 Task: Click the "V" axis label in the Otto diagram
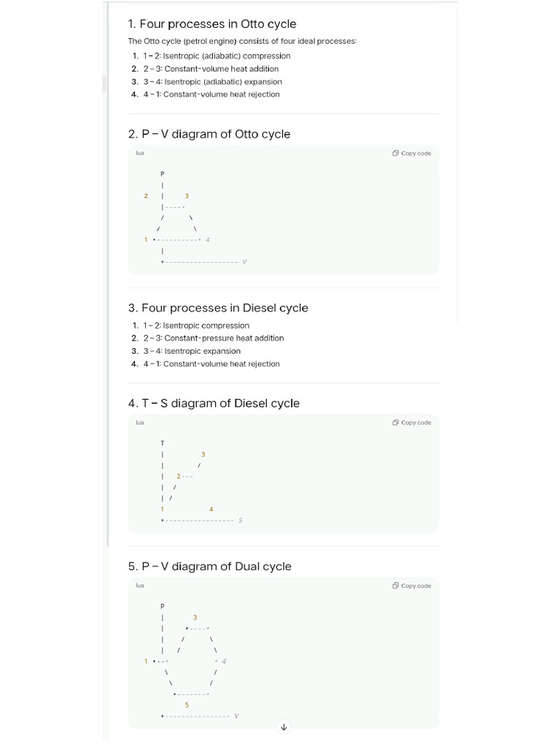[x=245, y=262]
